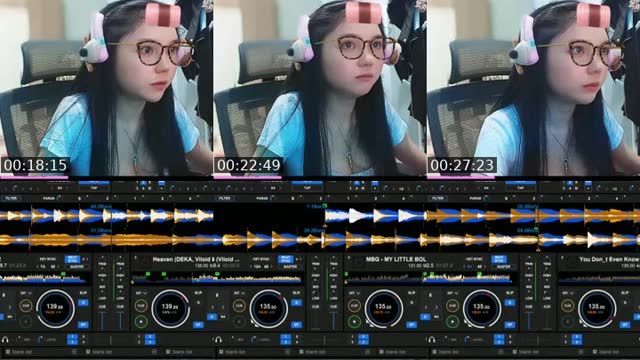The image size is (640, 360).
Task: Open left deck INT dropdown in 00:27:23 frame
Action: 452,293
